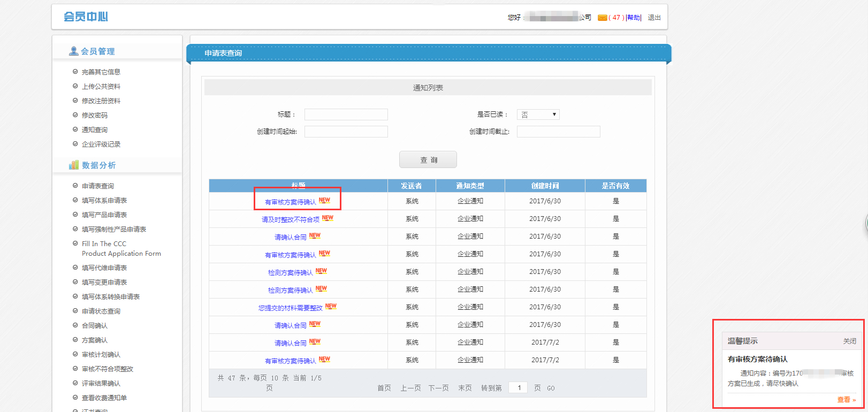This screenshot has height=412, width=868.
Task: Click the 创建时间截止 date field
Action: [x=558, y=132]
